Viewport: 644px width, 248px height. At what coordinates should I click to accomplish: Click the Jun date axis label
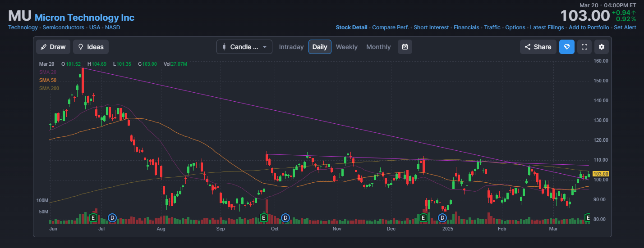[53, 229]
